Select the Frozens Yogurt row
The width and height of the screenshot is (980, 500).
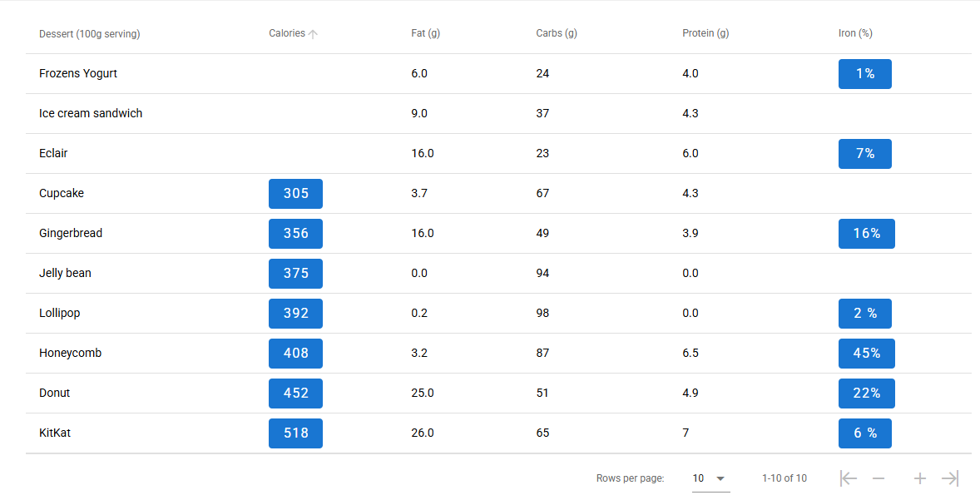499,74
